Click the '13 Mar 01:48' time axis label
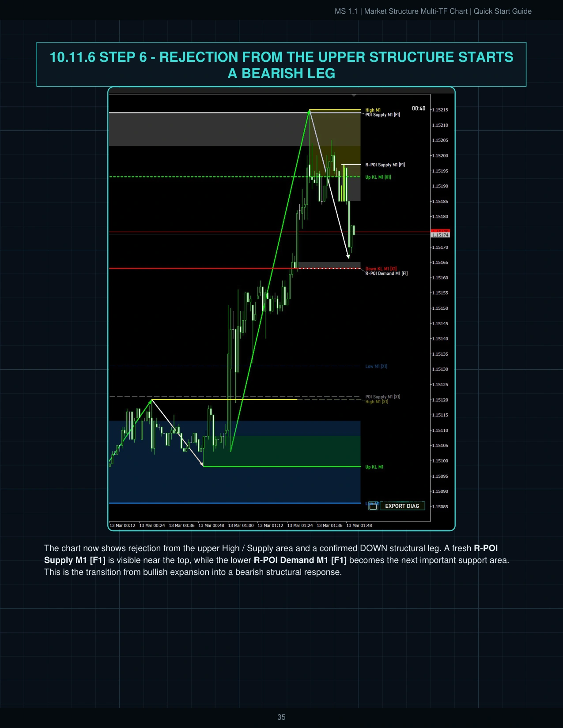The width and height of the screenshot is (563, 728). coord(359,525)
